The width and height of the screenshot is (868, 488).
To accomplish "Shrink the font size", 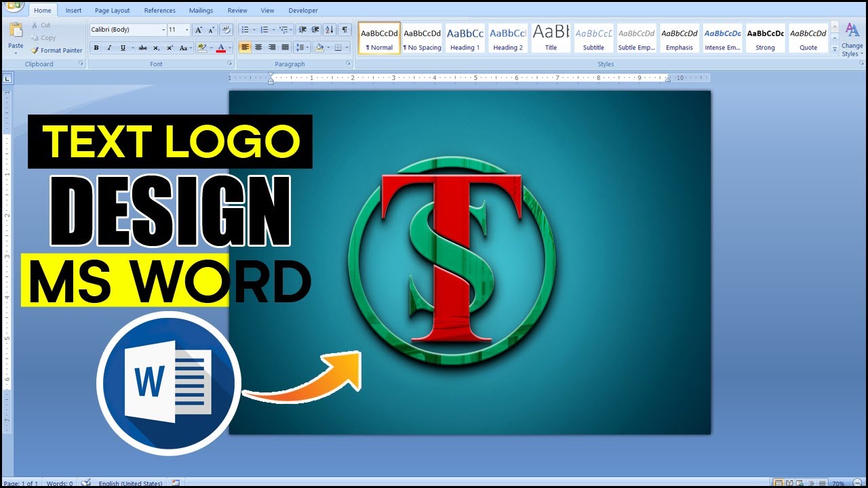I will coord(211,30).
